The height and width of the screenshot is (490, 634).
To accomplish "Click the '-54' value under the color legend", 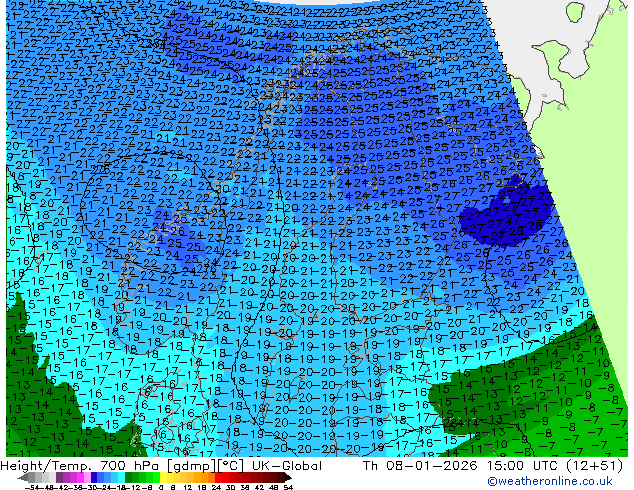I will (x=32, y=488).
